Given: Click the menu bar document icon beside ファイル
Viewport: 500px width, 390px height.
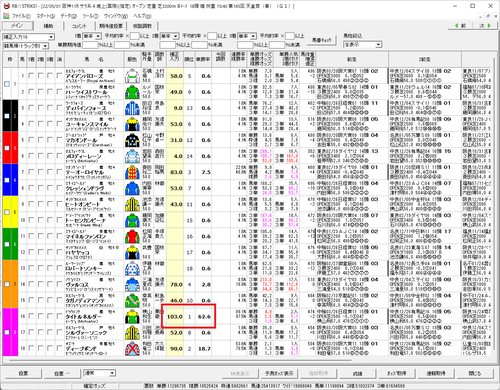Looking at the screenshot, I should (x=6, y=16).
